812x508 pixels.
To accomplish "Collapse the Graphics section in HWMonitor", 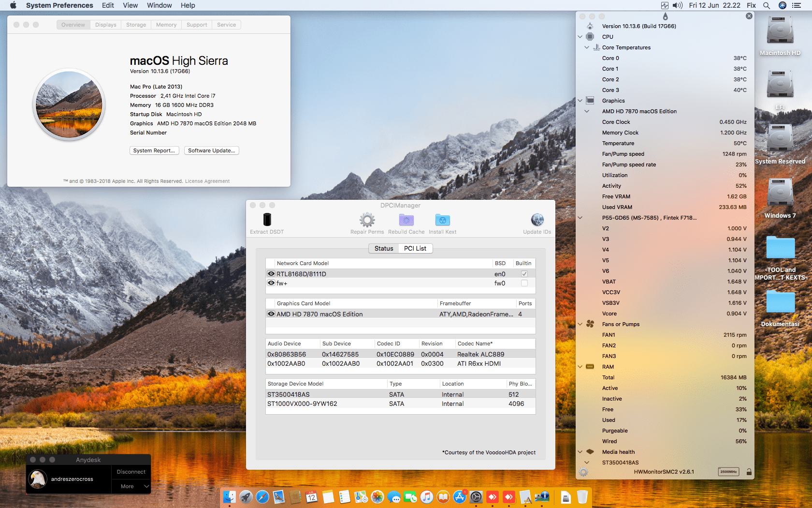I will click(580, 101).
